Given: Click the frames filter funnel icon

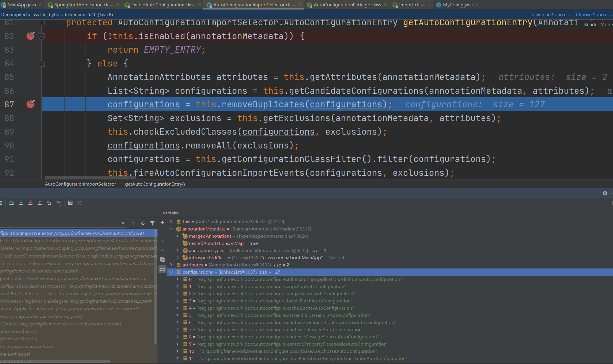Looking at the screenshot, I should coord(152,223).
